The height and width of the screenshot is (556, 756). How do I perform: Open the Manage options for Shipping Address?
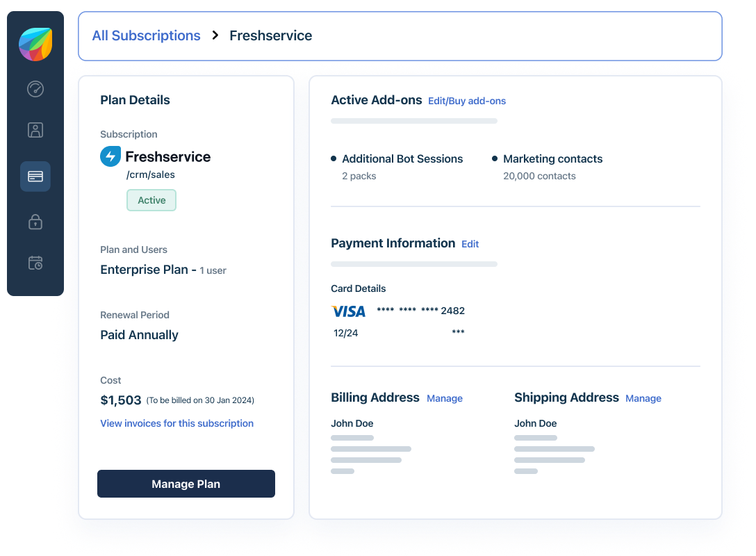click(643, 398)
